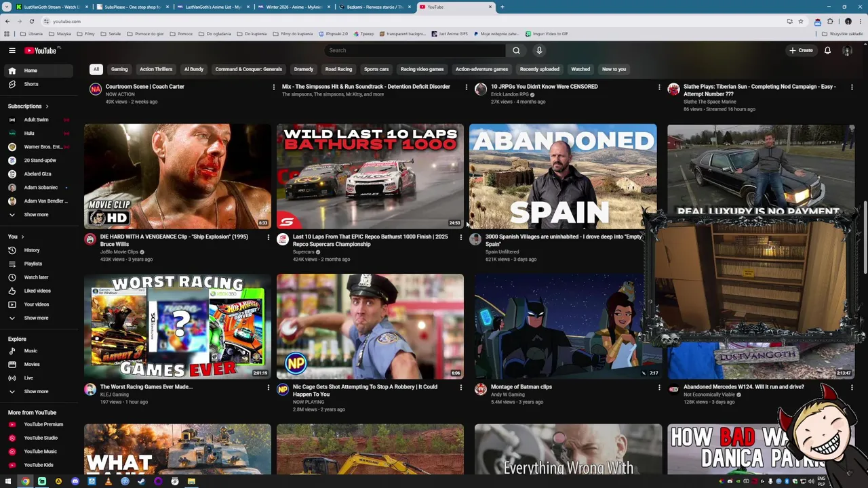
Task: Open more options for Batman montage video
Action: tap(659, 388)
